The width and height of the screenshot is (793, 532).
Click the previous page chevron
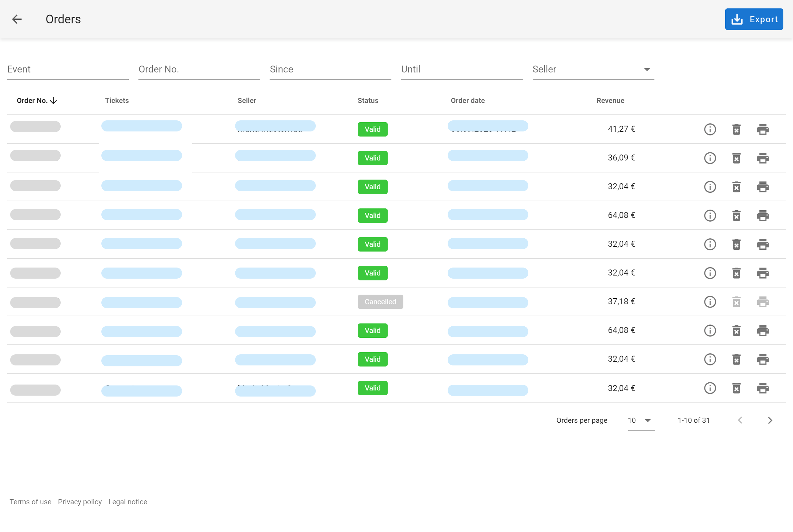click(x=740, y=420)
